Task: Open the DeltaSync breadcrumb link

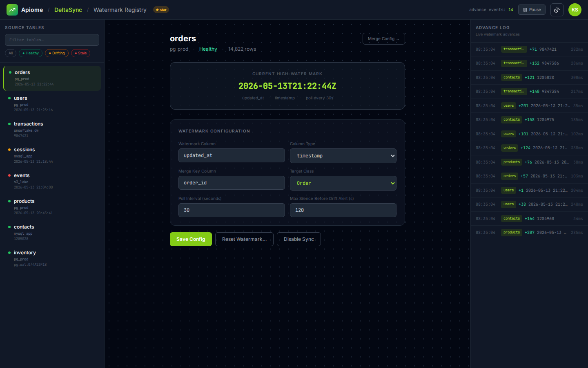Action: [68, 10]
